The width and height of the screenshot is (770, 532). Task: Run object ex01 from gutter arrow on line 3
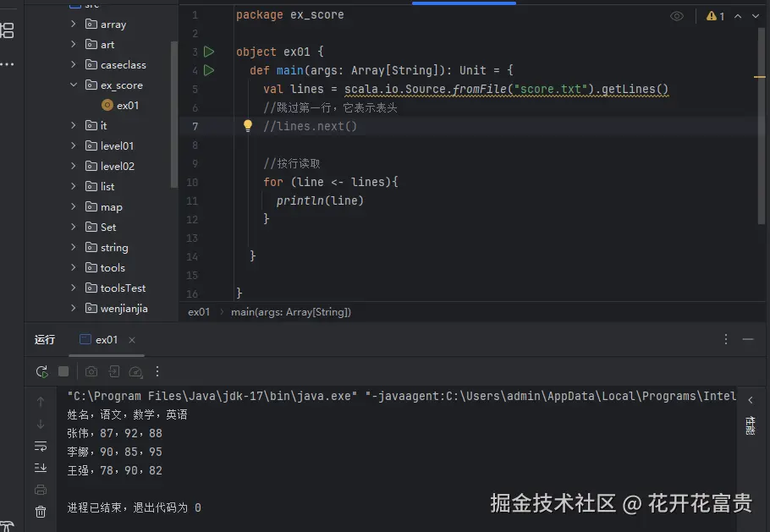click(x=209, y=52)
